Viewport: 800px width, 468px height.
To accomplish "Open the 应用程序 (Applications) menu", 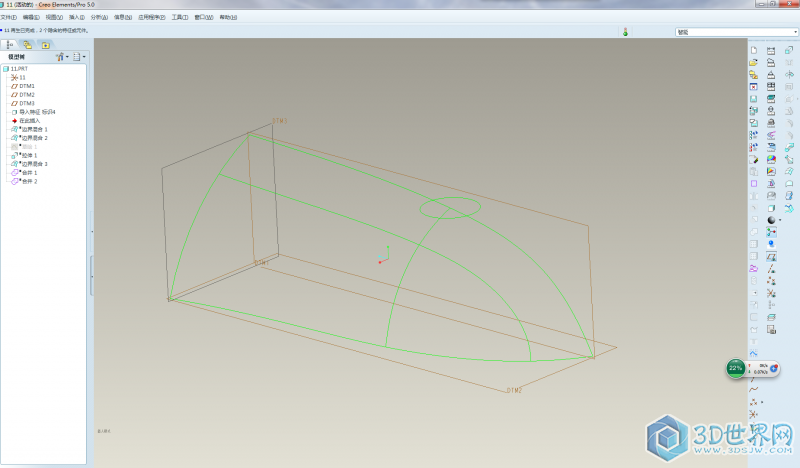I will click(x=152, y=17).
